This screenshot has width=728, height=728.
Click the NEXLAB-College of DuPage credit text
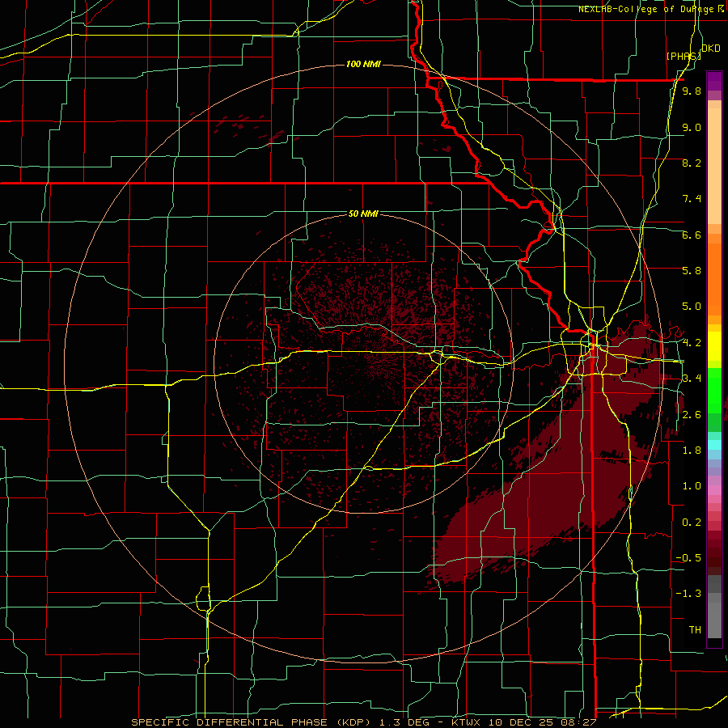(647, 9)
